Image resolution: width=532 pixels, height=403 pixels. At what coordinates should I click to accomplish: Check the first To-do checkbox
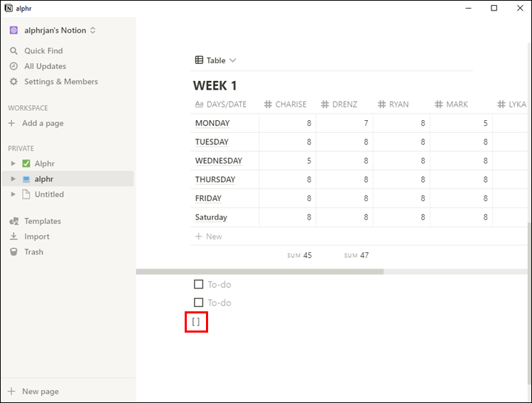(x=199, y=284)
